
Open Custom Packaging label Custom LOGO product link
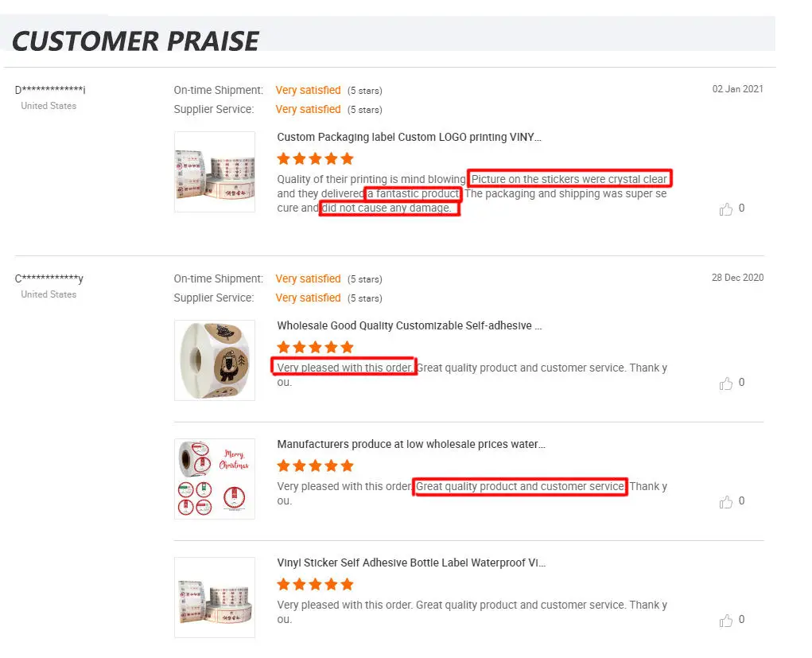tap(409, 137)
